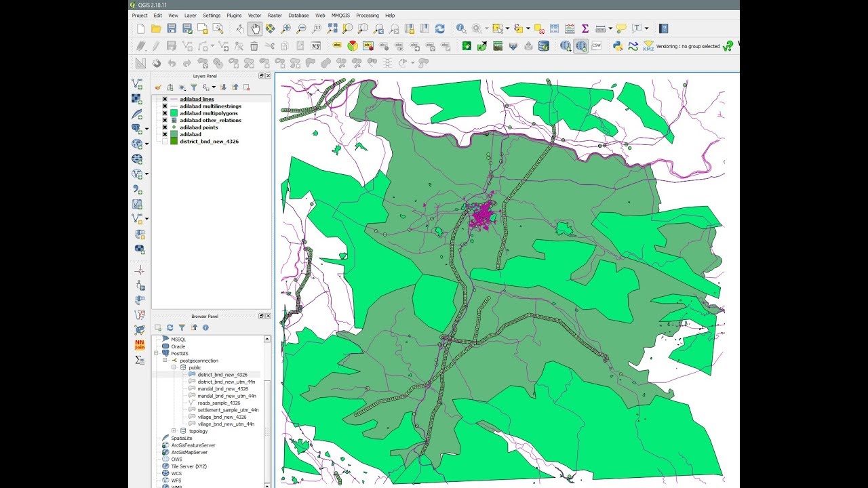The image size is (868, 488).
Task: Show statistical summary with the sigma icon
Action: coord(585,28)
